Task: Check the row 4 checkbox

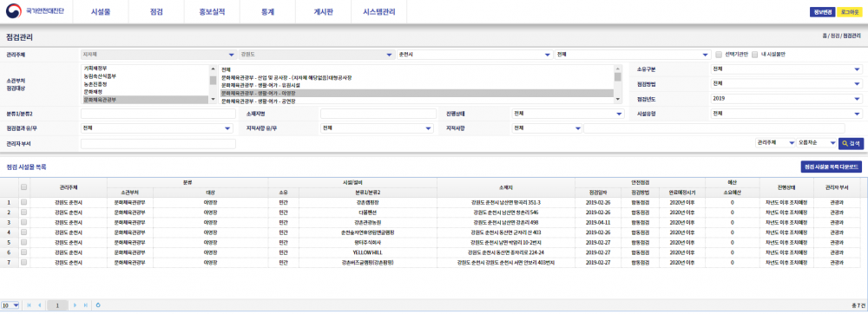Action: click(x=23, y=232)
